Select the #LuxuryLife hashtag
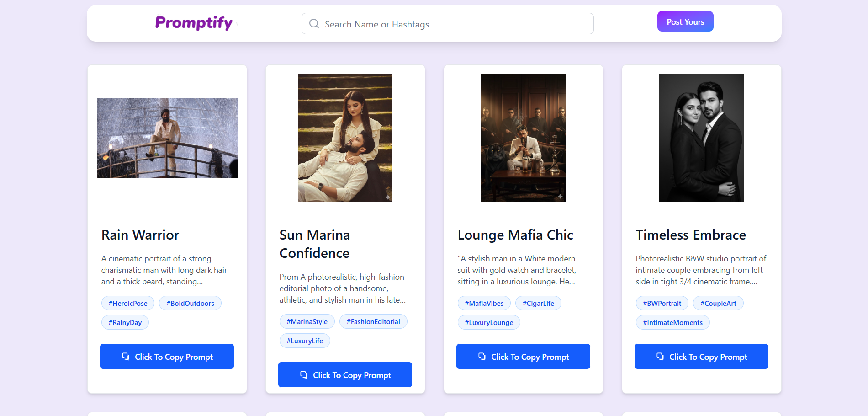Image resolution: width=868 pixels, height=416 pixels. click(x=304, y=341)
